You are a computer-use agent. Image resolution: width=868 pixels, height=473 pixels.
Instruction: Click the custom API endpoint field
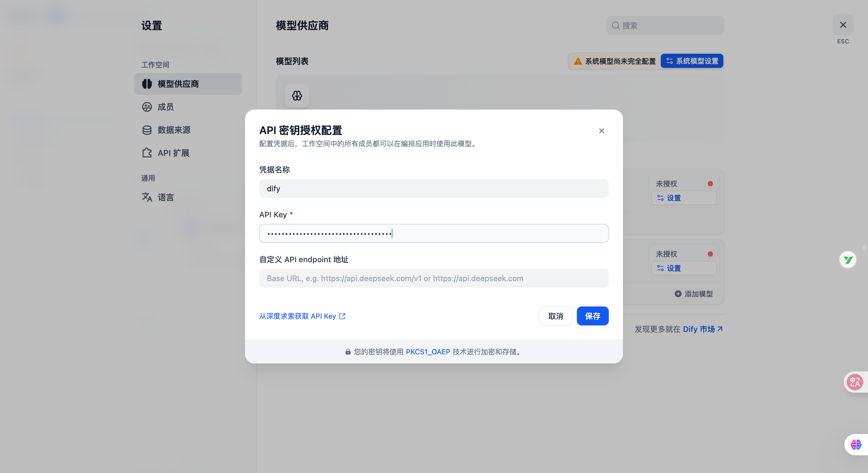click(434, 278)
